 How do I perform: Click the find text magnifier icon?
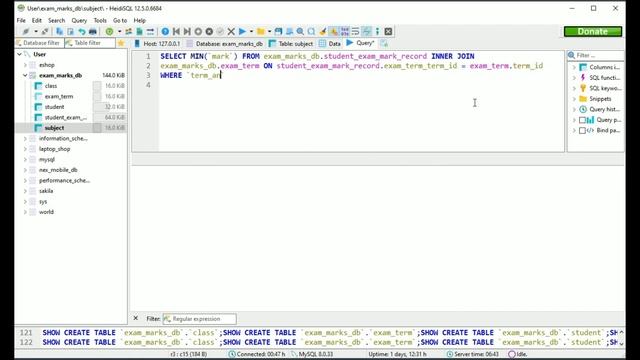coord(300,31)
